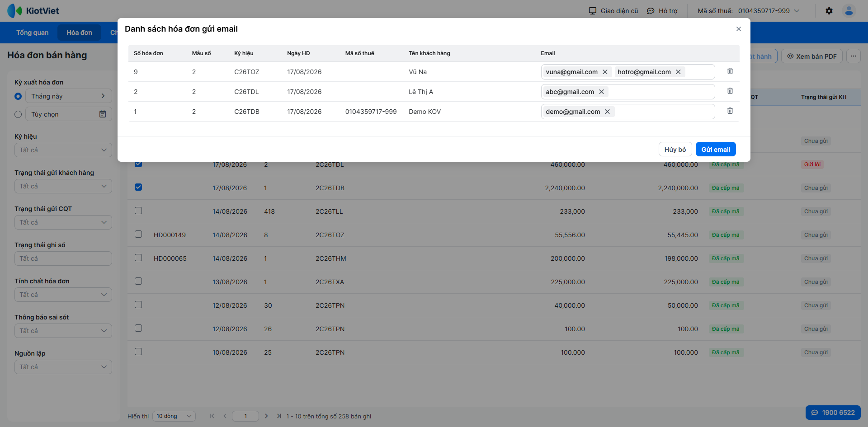Image resolution: width=868 pixels, height=427 pixels.
Task: Remove demo@gmail.com email tag
Action: [x=608, y=112]
